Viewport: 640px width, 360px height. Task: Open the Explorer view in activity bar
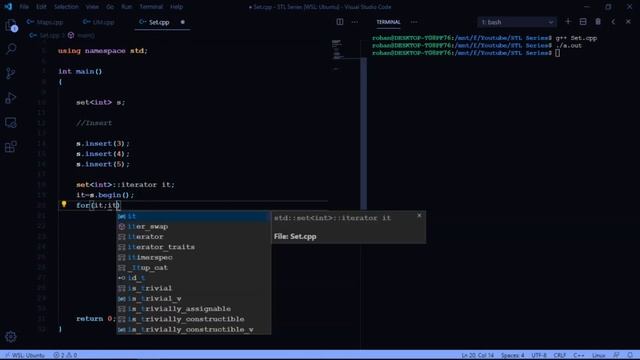pyautogui.click(x=11, y=26)
